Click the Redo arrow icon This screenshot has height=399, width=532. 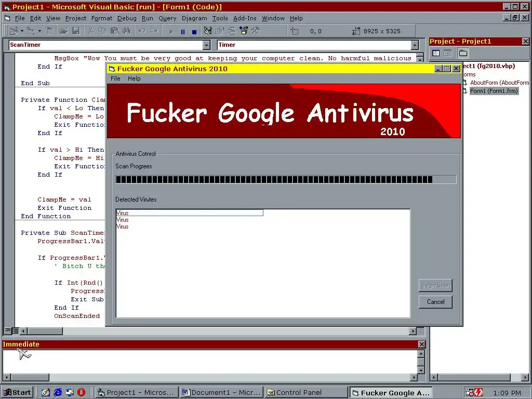pyautogui.click(x=154, y=31)
